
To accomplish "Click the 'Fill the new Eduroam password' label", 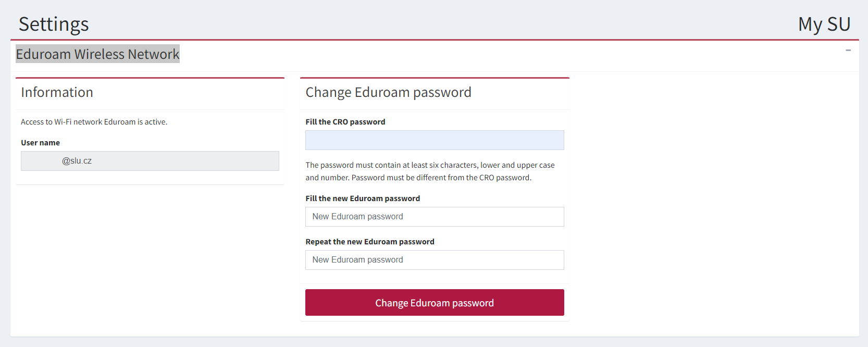I will pos(363,199).
